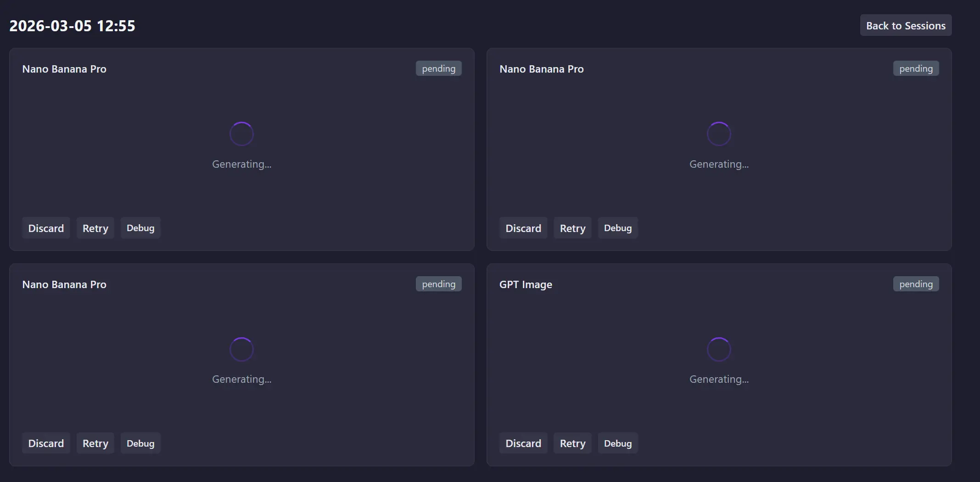
Task: Open Debug for the first Nano Banana Pro card
Action: [140, 228]
